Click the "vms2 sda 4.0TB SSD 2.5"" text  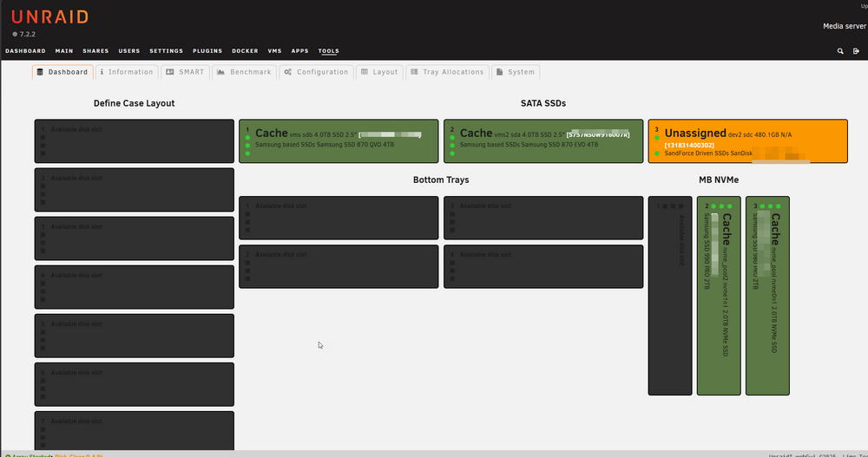click(529, 135)
